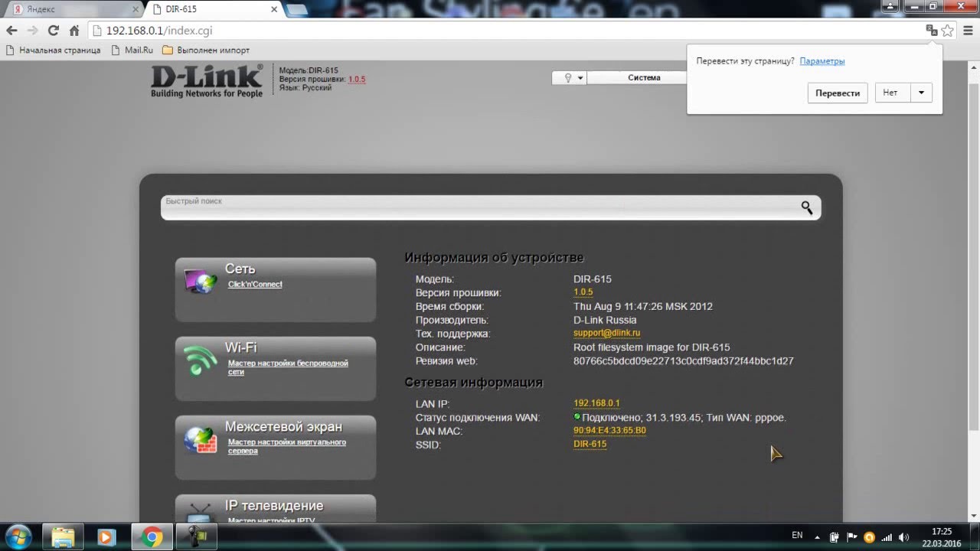
Task: Open Мастер настройки беспроводной сети
Action: click(288, 367)
